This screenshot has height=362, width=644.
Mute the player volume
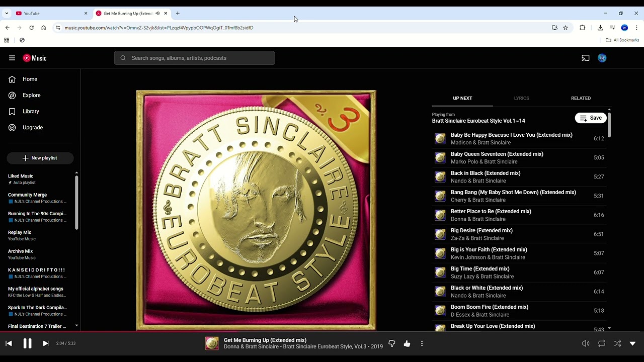tap(586, 343)
